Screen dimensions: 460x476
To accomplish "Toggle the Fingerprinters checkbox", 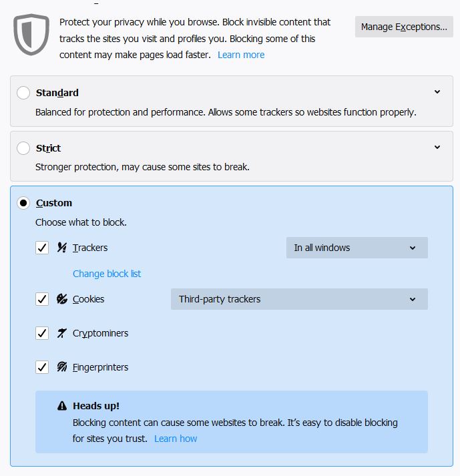I will tap(42, 367).
